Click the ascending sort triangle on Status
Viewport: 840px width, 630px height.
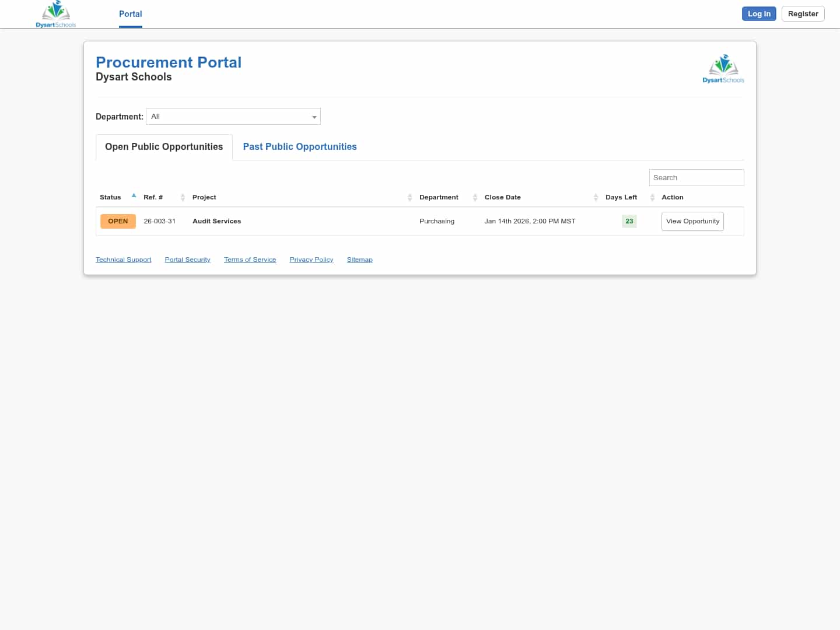134,195
